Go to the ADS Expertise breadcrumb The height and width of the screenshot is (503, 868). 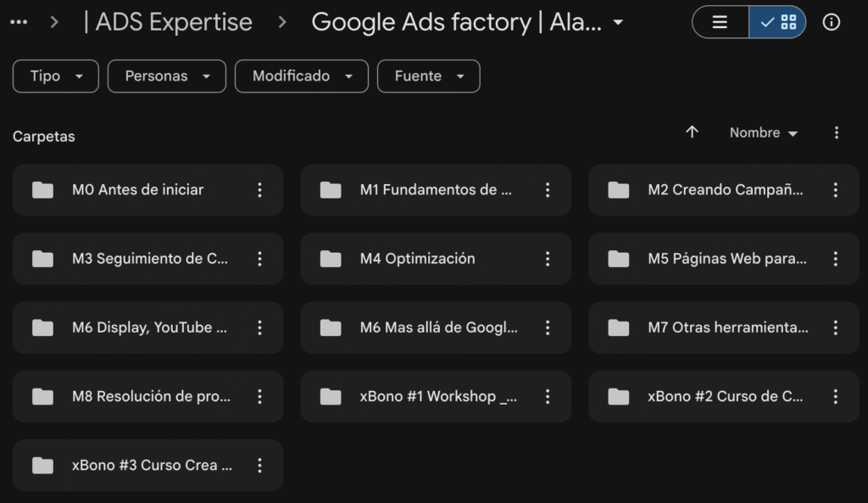pos(168,22)
